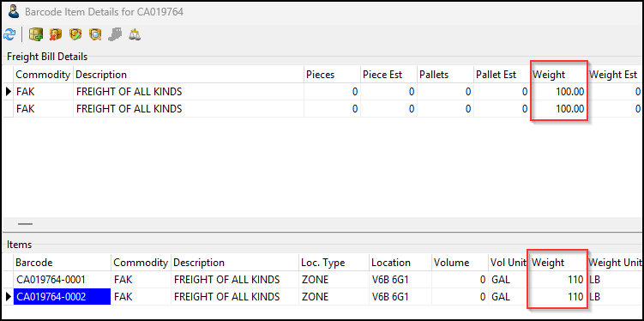This screenshot has width=644, height=321.
Task: Click GAL volume unit for CA019764-0002
Action: click(509, 296)
